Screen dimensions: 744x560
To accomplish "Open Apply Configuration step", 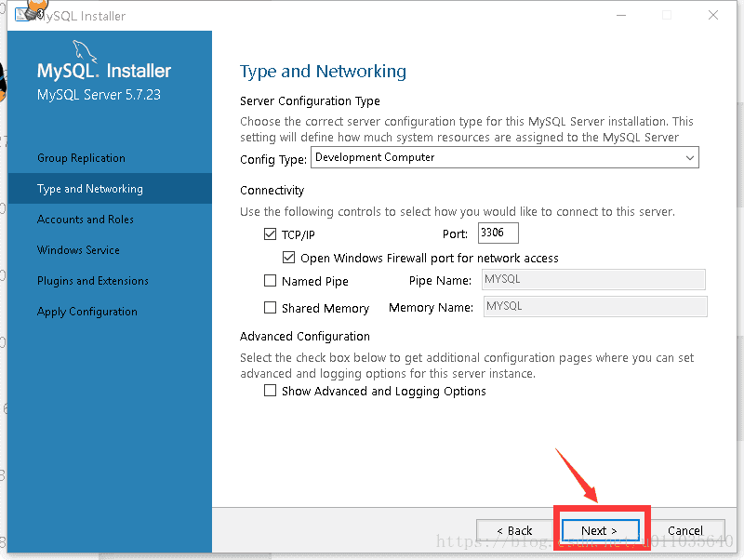I will coord(87,312).
